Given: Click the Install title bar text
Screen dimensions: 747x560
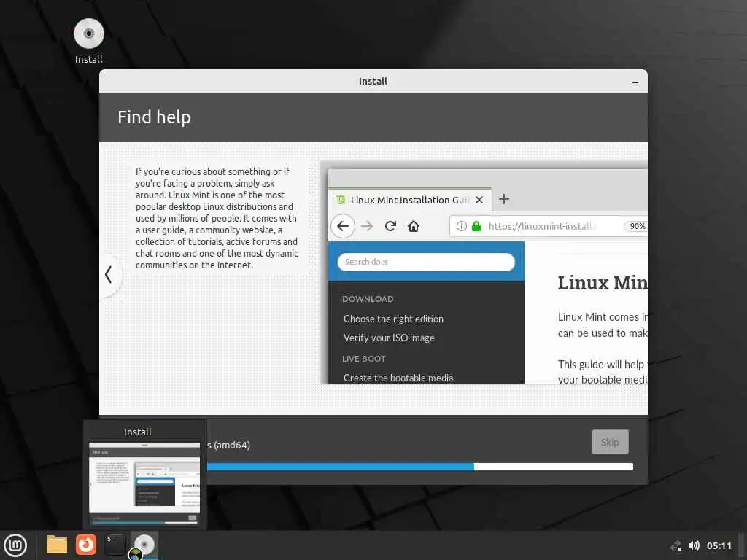Looking at the screenshot, I should point(373,82).
